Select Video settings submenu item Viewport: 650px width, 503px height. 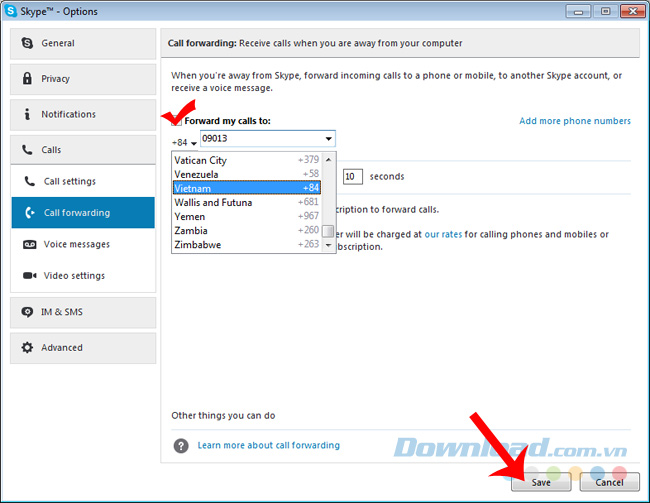point(83,276)
